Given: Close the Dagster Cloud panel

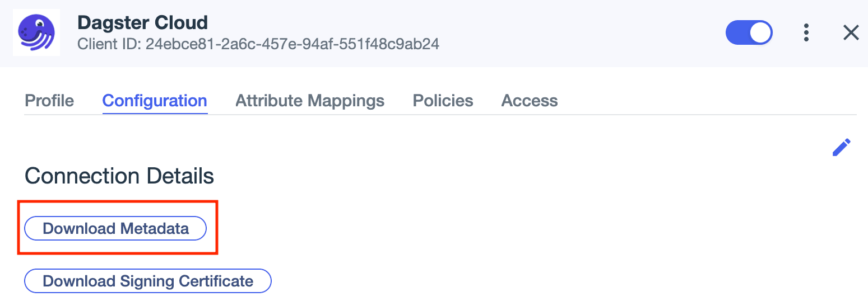Looking at the screenshot, I should pos(851,33).
